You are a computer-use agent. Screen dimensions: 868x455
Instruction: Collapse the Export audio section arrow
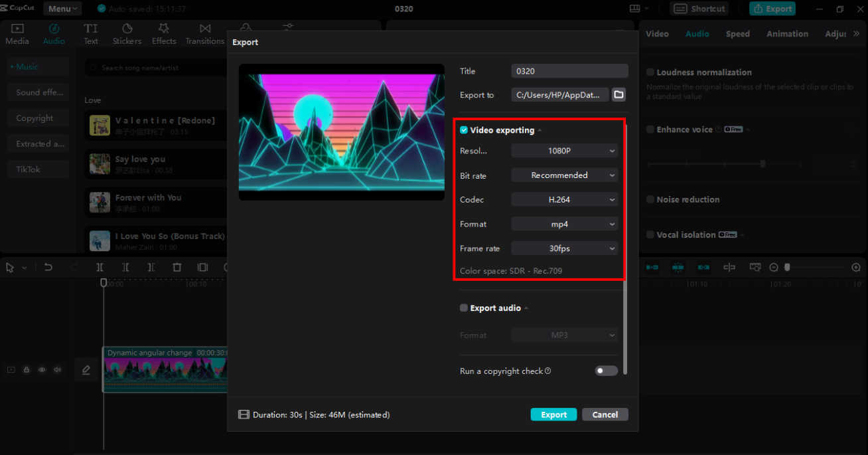point(526,309)
